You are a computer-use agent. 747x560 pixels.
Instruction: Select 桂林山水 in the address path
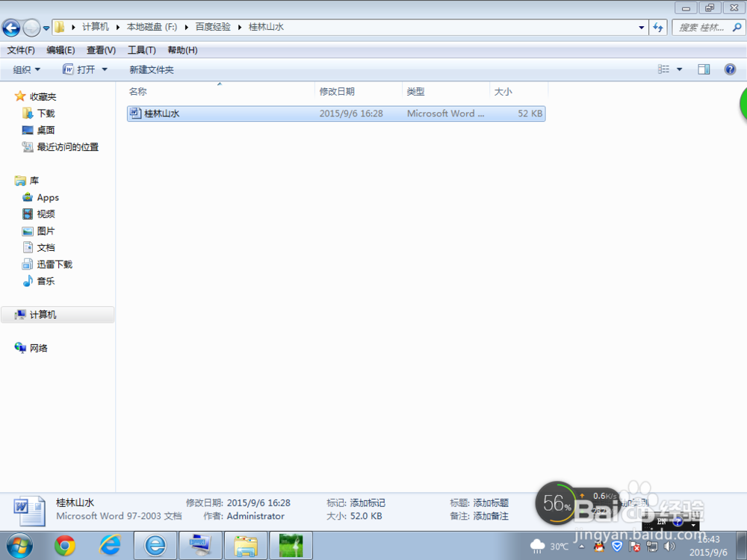267,27
